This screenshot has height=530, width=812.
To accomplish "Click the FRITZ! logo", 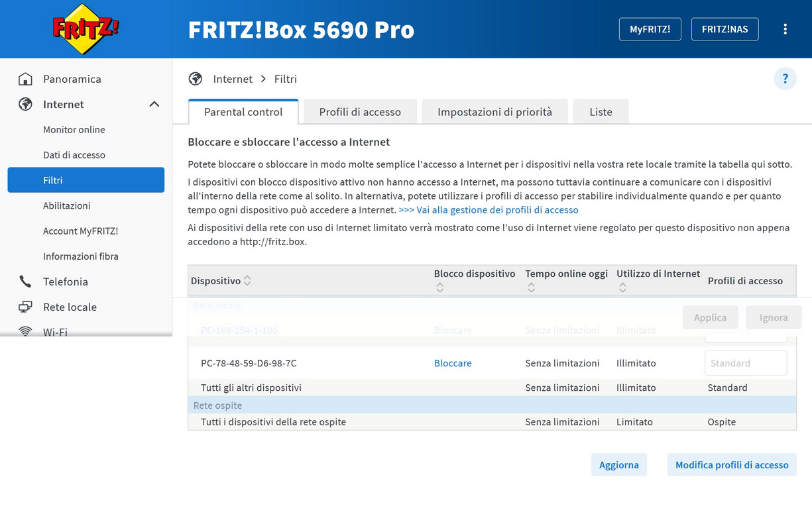I will tap(86, 29).
